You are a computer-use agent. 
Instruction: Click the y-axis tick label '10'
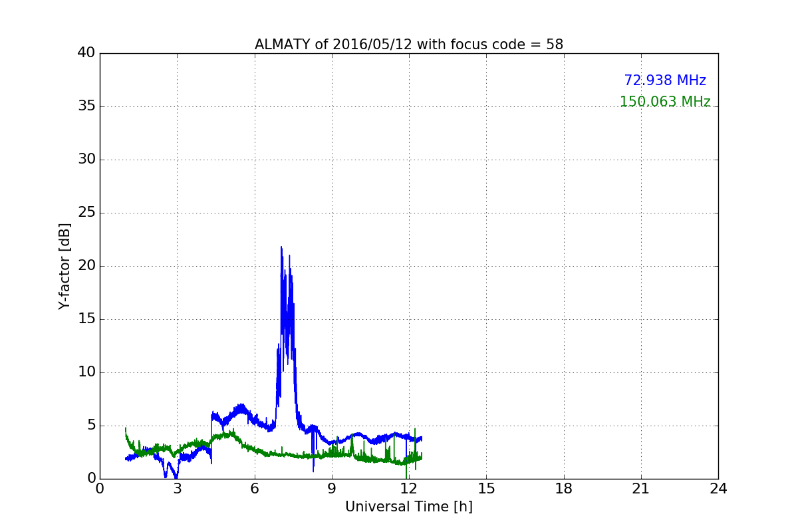(86, 372)
